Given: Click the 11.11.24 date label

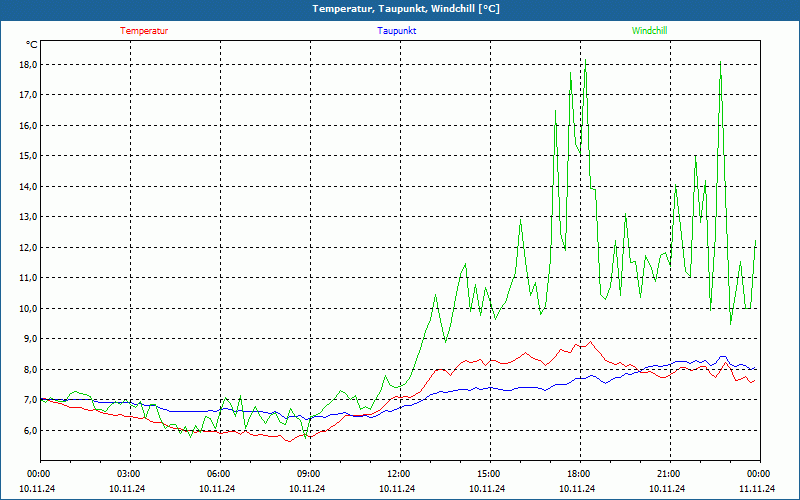Looking at the screenshot, I should pyautogui.click(x=757, y=489).
